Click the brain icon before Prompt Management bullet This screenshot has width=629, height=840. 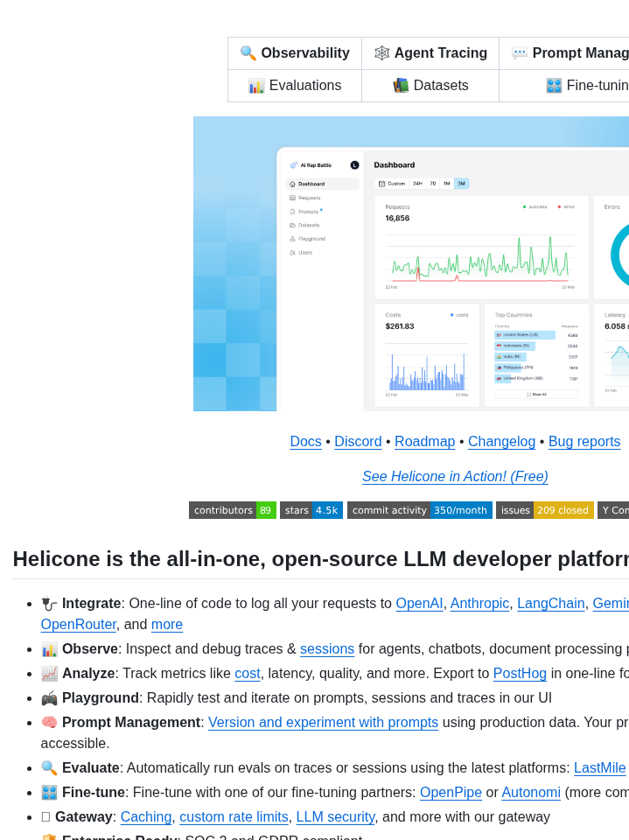click(49, 723)
